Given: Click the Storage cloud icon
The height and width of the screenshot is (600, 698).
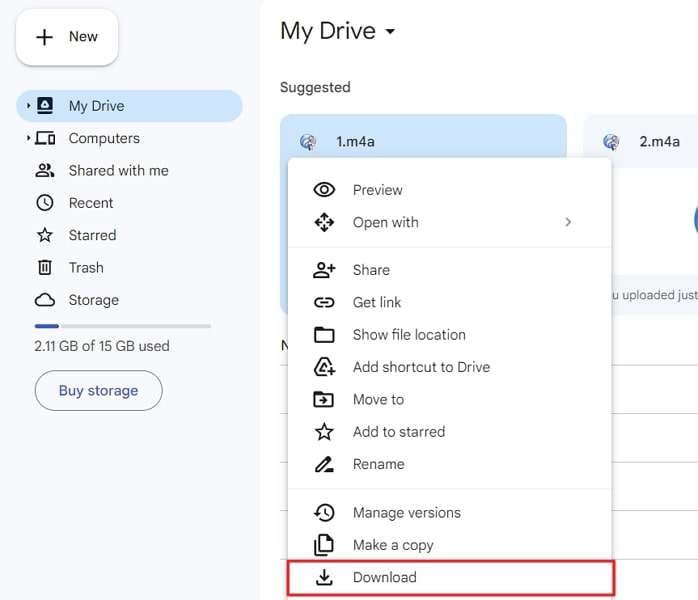Looking at the screenshot, I should pyautogui.click(x=44, y=300).
